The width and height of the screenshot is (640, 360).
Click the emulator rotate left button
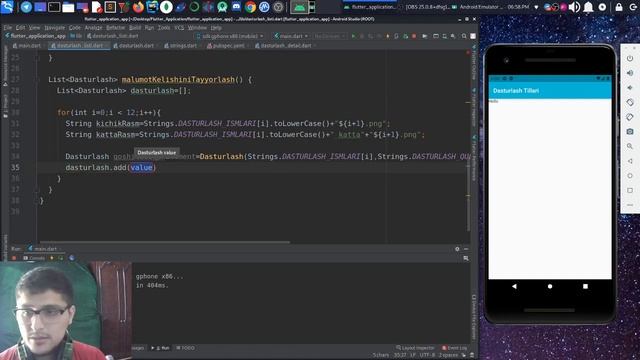(630, 102)
